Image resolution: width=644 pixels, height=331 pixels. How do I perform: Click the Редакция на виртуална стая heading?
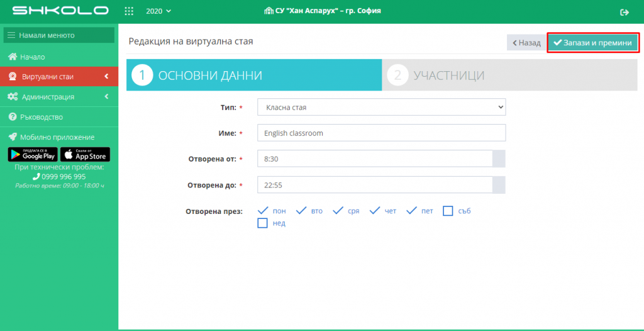191,41
